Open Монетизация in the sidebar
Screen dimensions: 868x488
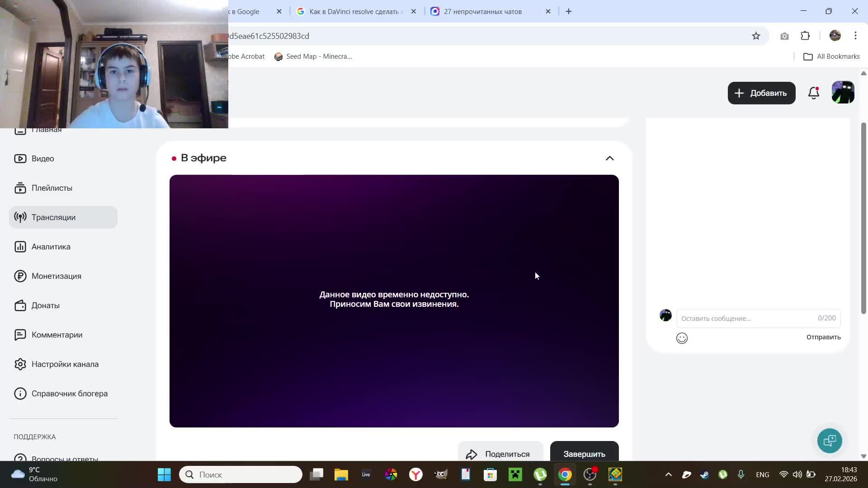point(56,276)
